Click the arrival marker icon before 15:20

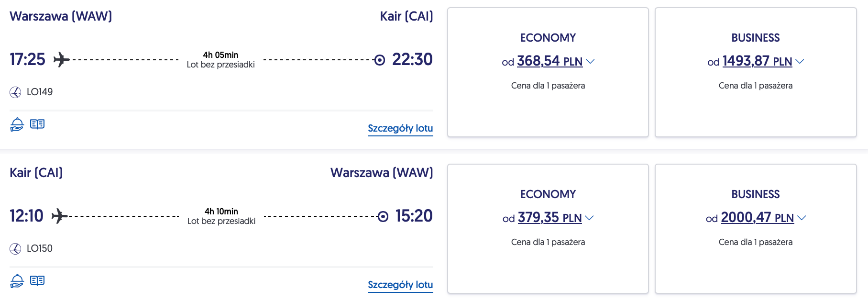(383, 217)
